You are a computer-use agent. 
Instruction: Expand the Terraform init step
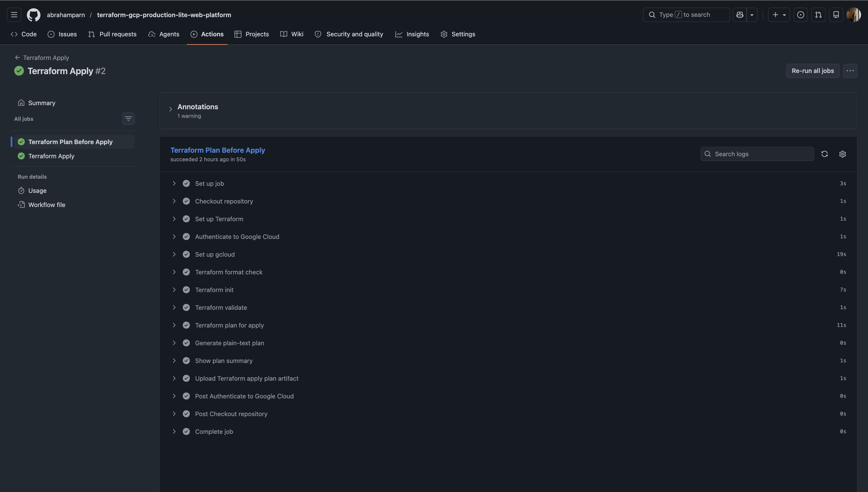508,290
